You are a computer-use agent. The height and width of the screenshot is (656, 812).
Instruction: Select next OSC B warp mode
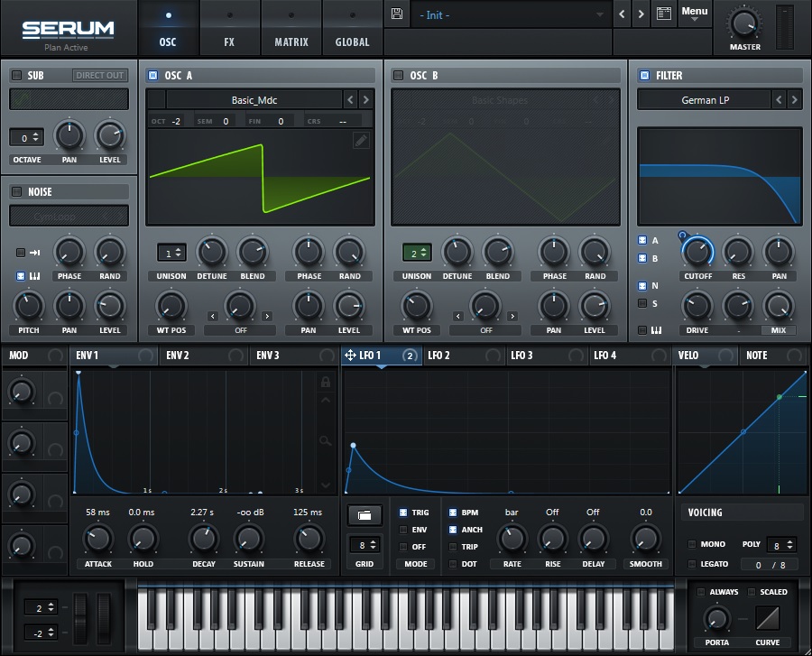click(512, 317)
